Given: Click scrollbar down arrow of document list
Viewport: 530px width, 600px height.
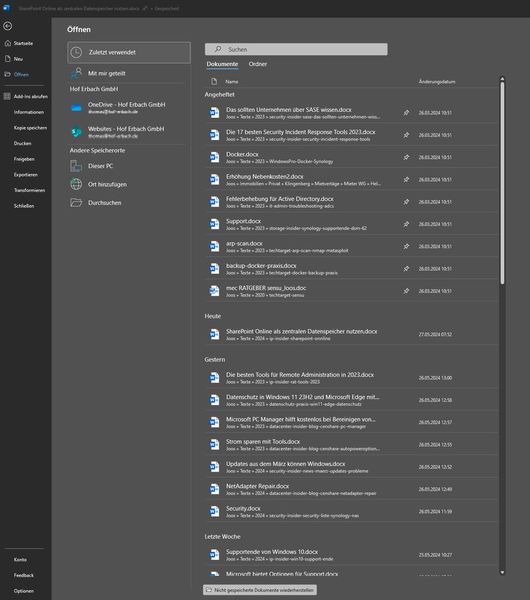Looking at the screenshot, I should pos(502,572).
